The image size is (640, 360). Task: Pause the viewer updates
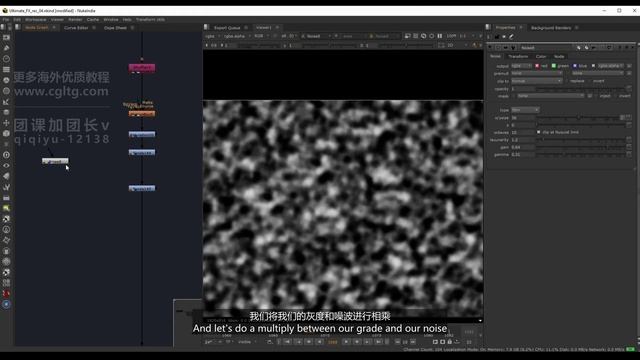coord(440,36)
